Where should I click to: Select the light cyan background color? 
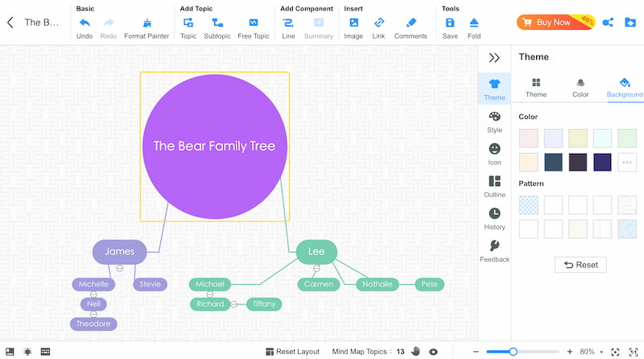point(602,138)
